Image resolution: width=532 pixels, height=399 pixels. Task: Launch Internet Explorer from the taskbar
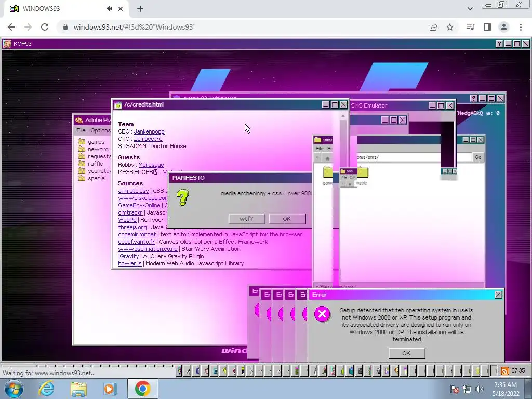click(x=46, y=389)
